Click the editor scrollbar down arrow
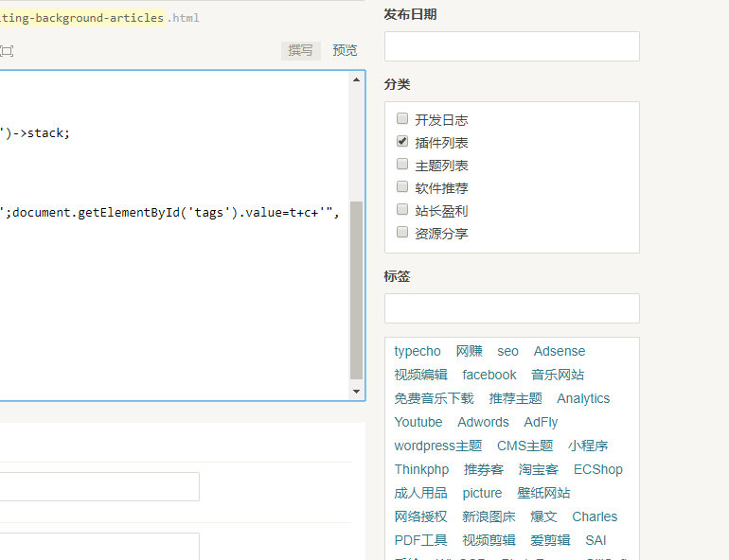Image resolution: width=729 pixels, height=560 pixels. pyautogui.click(x=356, y=392)
